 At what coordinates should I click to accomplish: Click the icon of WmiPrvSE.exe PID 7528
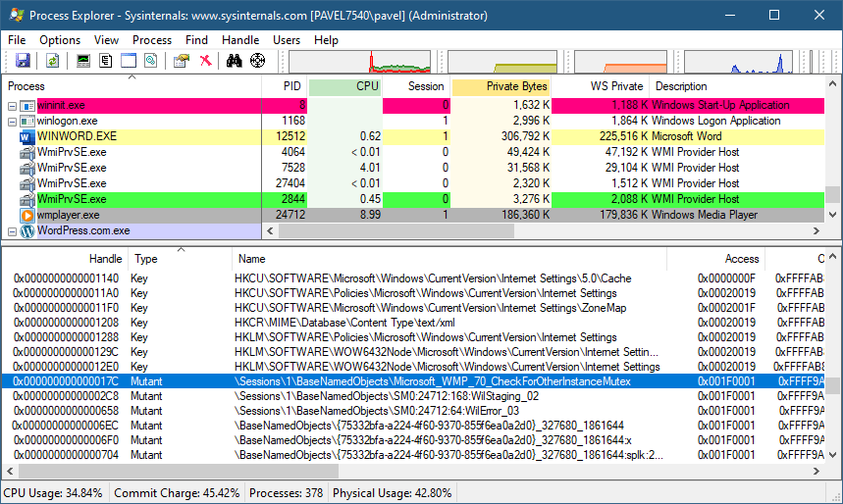point(26,169)
